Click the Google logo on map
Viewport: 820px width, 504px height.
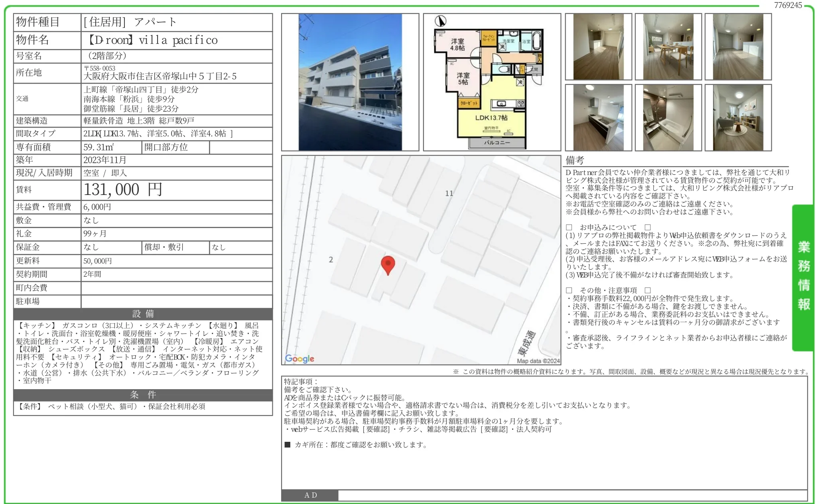click(300, 358)
